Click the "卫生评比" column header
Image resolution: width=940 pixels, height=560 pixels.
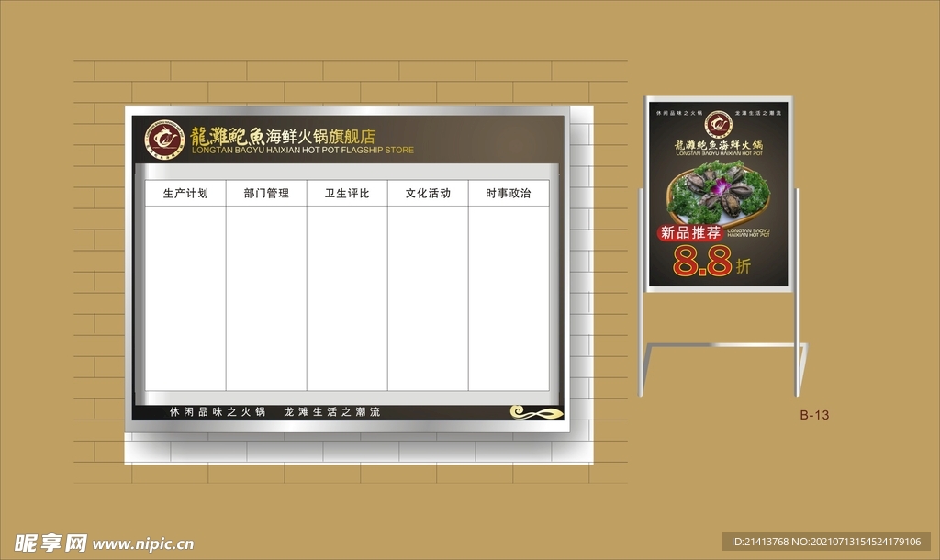[x=347, y=193]
